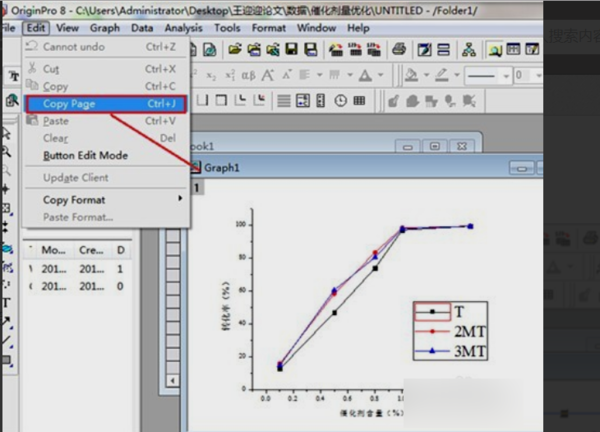Open the line color pencil dropdown arrow
Screen dimensions: 600x432
tap(457, 75)
